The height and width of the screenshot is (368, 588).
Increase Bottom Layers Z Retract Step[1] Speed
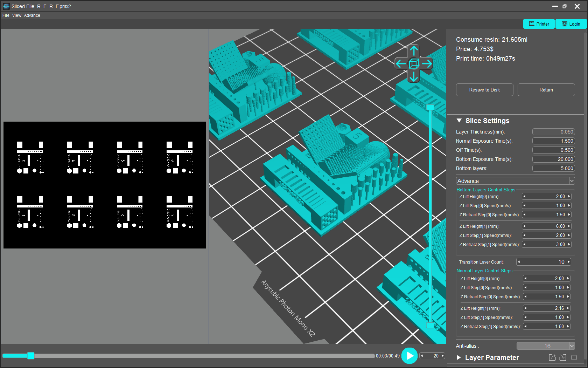(569, 244)
